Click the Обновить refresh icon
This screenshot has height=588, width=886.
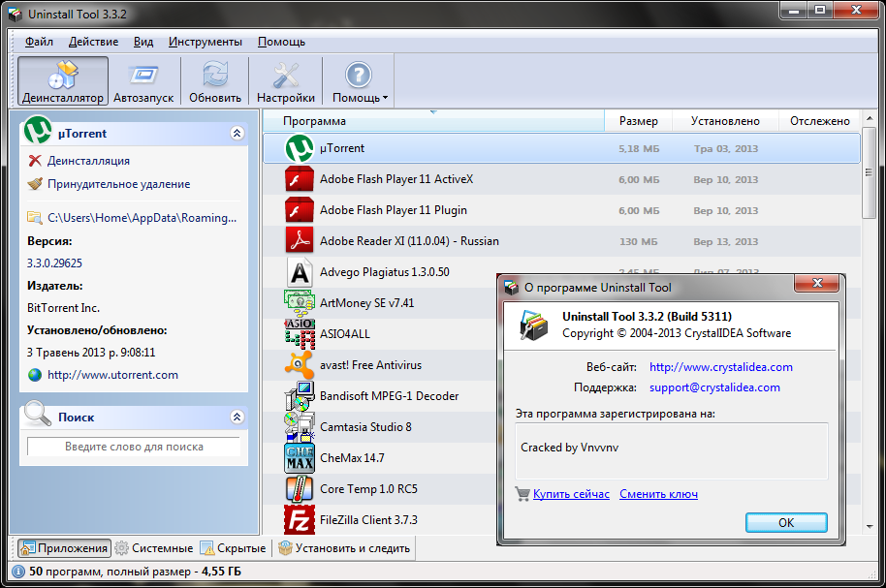(215, 80)
